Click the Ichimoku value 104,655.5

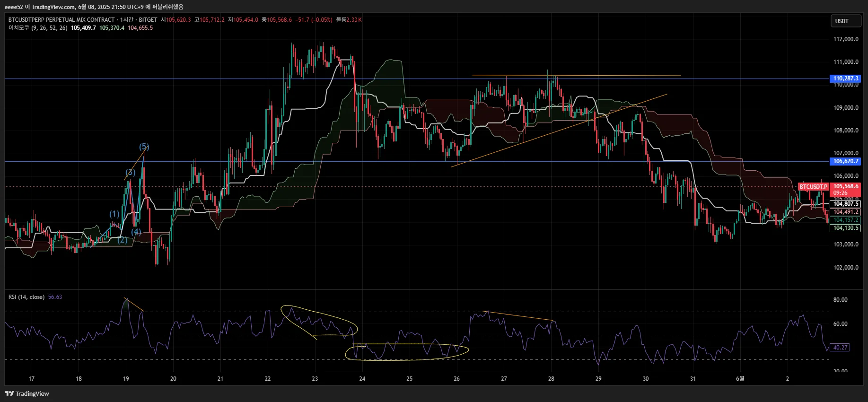coord(140,28)
